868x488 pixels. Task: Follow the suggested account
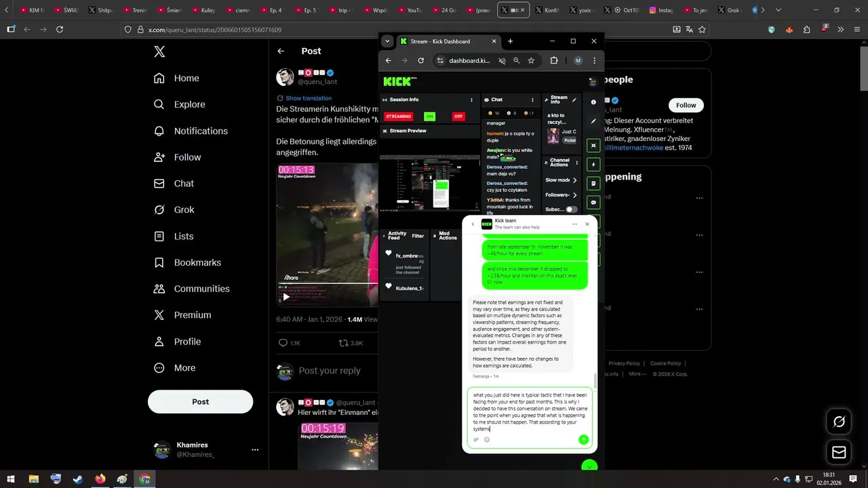coord(686,105)
